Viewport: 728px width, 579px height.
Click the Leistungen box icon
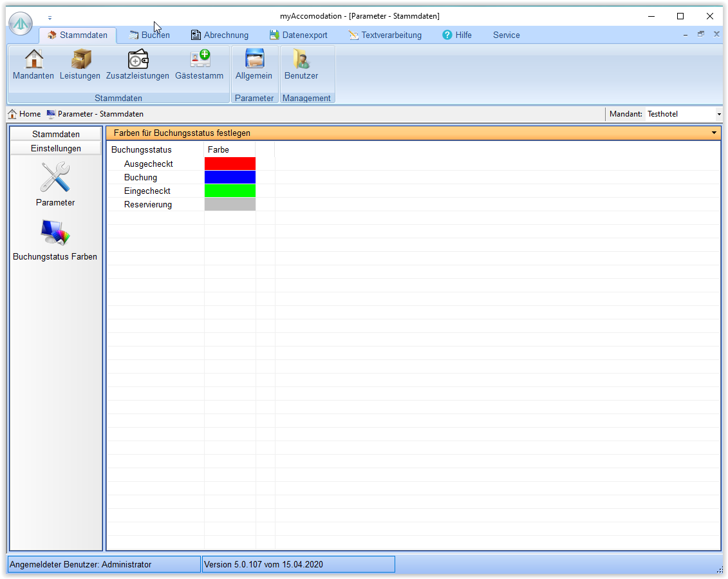[80, 59]
